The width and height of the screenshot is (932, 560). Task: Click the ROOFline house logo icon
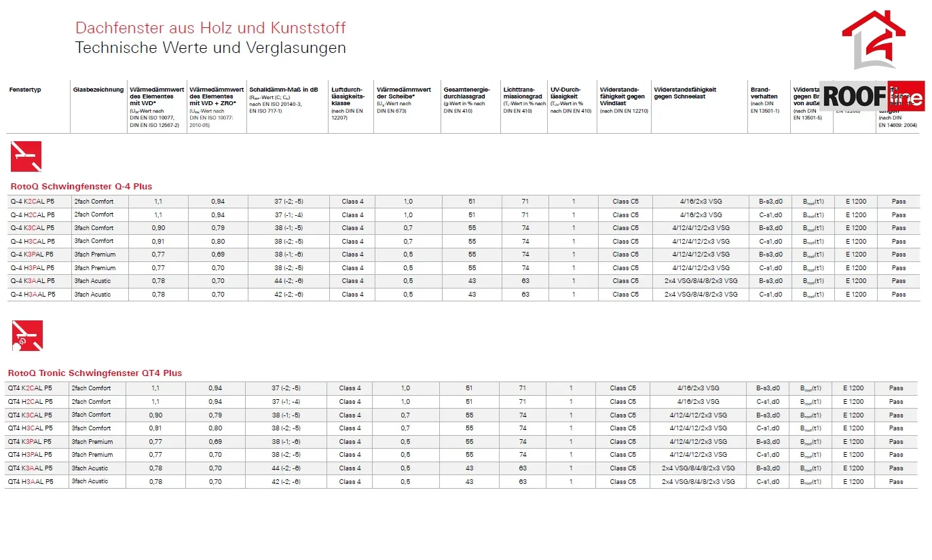(874, 40)
